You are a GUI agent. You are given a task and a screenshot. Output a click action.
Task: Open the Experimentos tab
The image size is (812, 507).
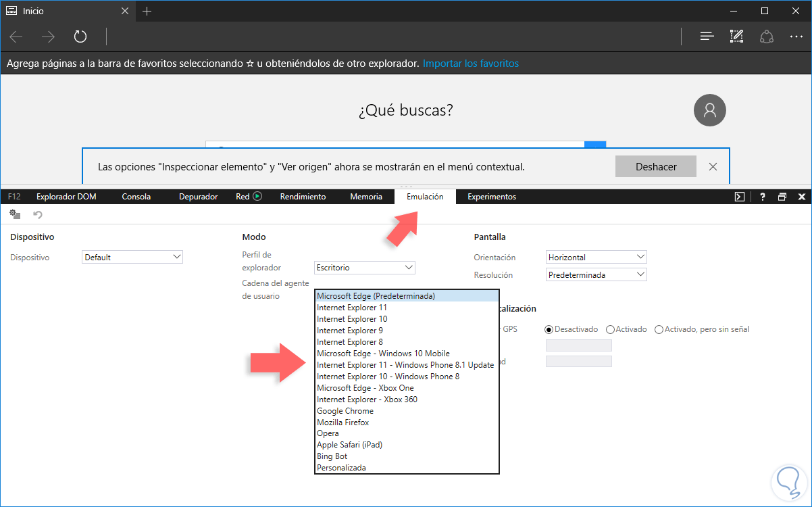(492, 197)
